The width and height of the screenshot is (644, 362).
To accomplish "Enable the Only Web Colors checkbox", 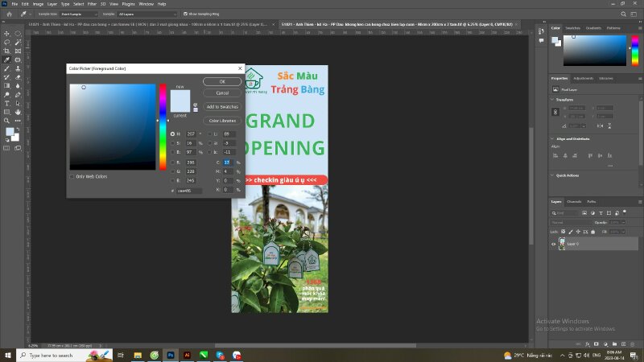I will (x=72, y=176).
